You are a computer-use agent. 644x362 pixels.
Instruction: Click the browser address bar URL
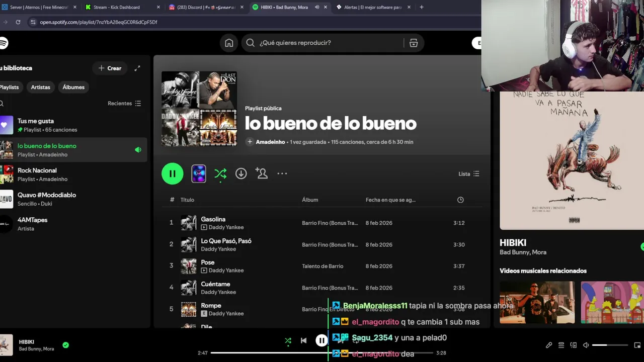pos(99,22)
